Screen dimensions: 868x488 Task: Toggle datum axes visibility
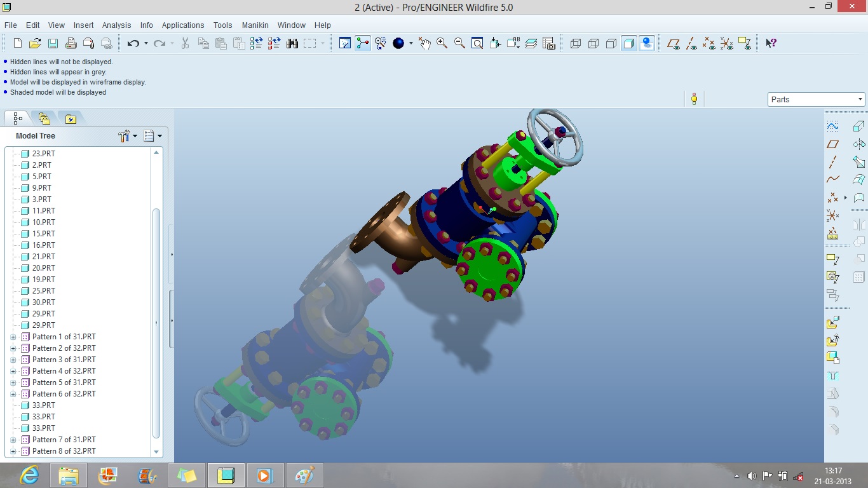[691, 43]
